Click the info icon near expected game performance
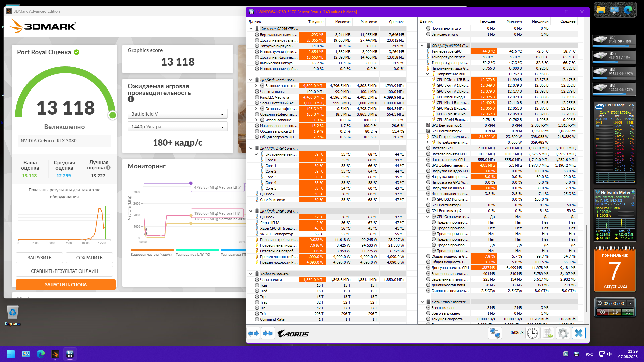Image resolution: width=644 pixels, height=362 pixels. click(131, 99)
